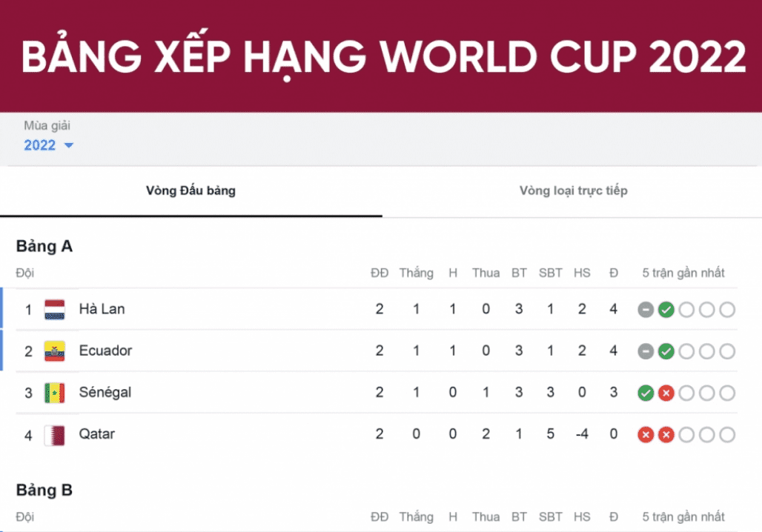This screenshot has width=762, height=532.
Task: Open the Ecuador team link
Action: tap(105, 350)
